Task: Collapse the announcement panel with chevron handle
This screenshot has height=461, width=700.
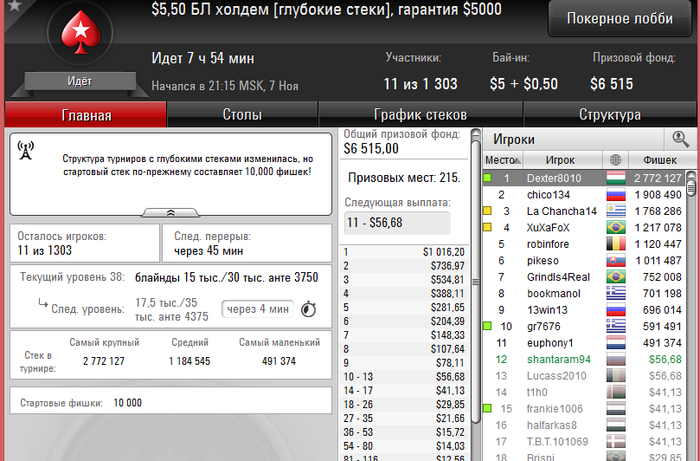Action: (171, 213)
